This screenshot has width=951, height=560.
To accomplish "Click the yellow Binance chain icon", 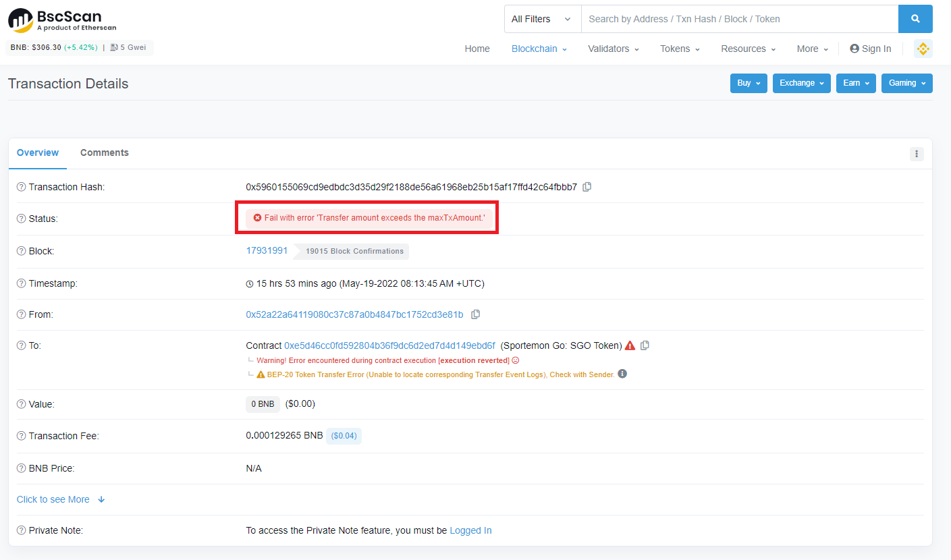I will coord(923,49).
